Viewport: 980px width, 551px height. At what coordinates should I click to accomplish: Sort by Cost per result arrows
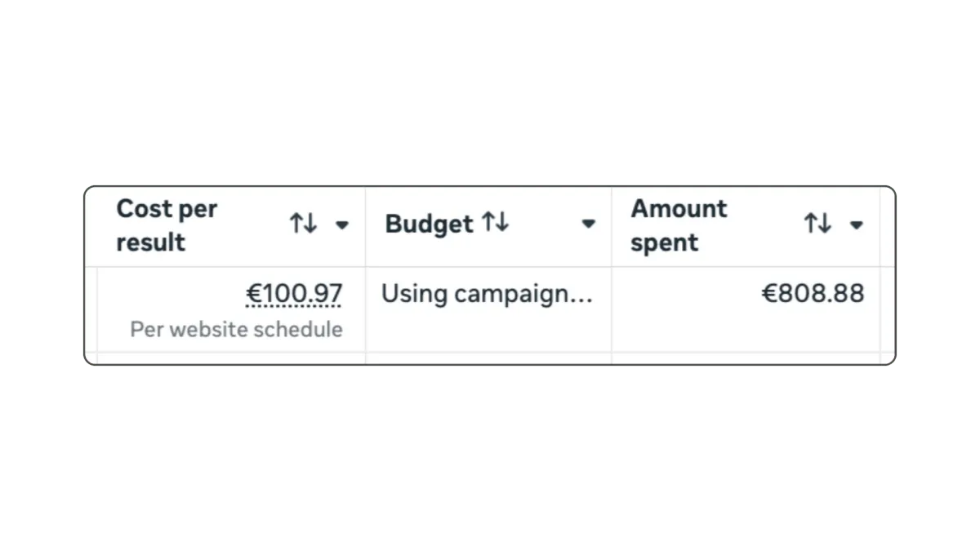tap(303, 224)
